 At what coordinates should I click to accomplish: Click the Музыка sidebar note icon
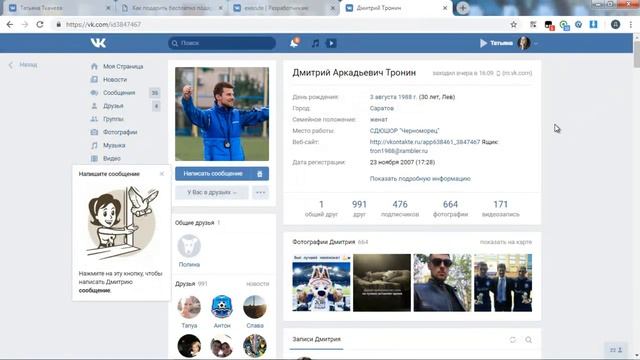[94, 145]
